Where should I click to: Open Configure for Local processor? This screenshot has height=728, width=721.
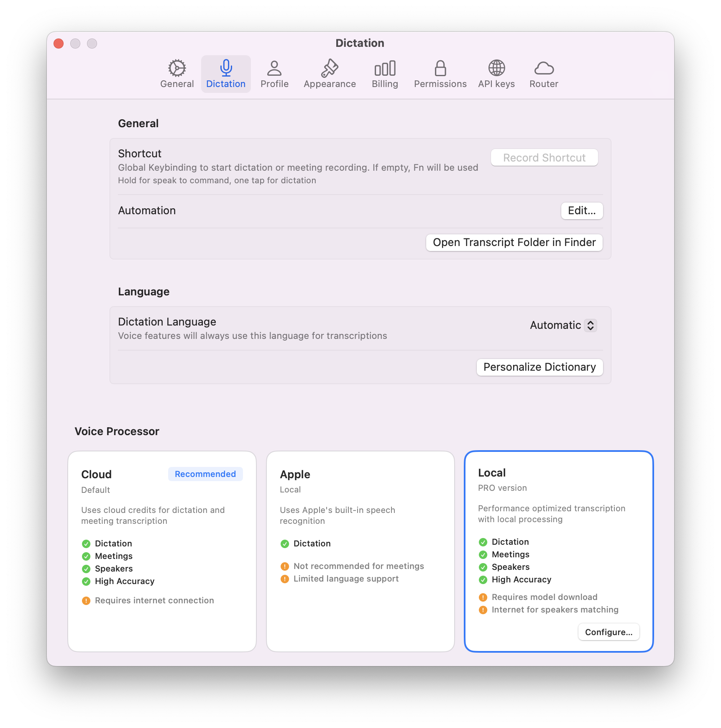click(x=609, y=632)
